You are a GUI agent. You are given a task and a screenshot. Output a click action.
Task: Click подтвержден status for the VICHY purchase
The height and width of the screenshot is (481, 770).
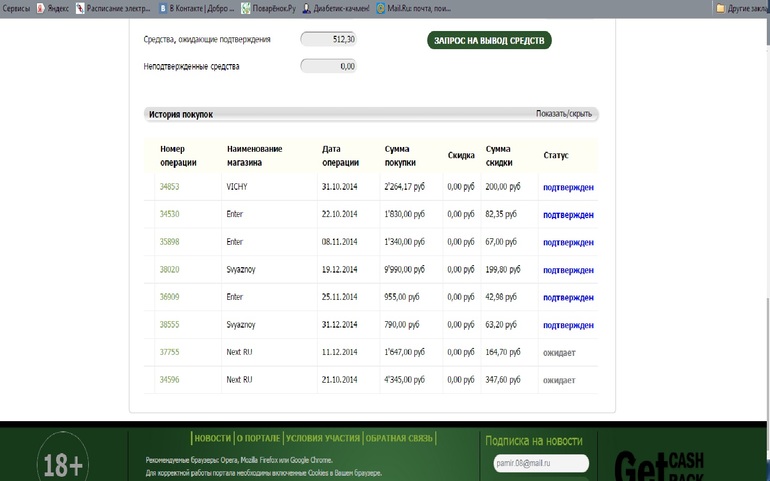click(x=568, y=187)
